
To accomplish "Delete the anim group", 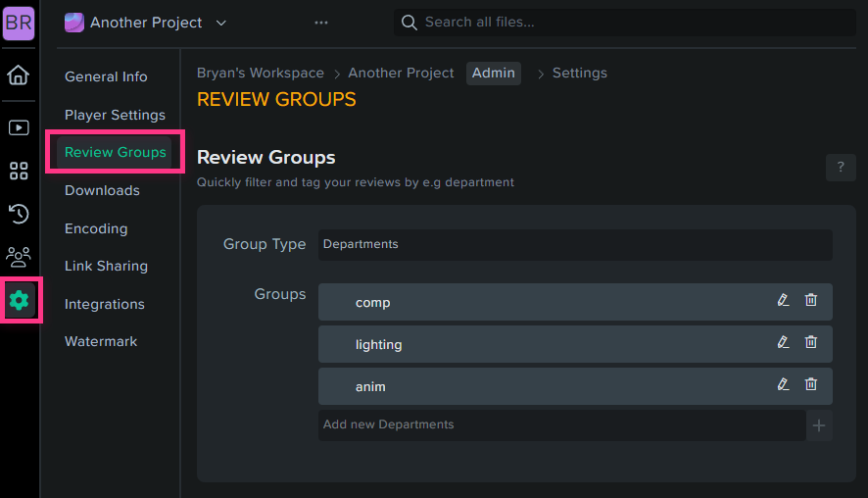I will coord(811,384).
